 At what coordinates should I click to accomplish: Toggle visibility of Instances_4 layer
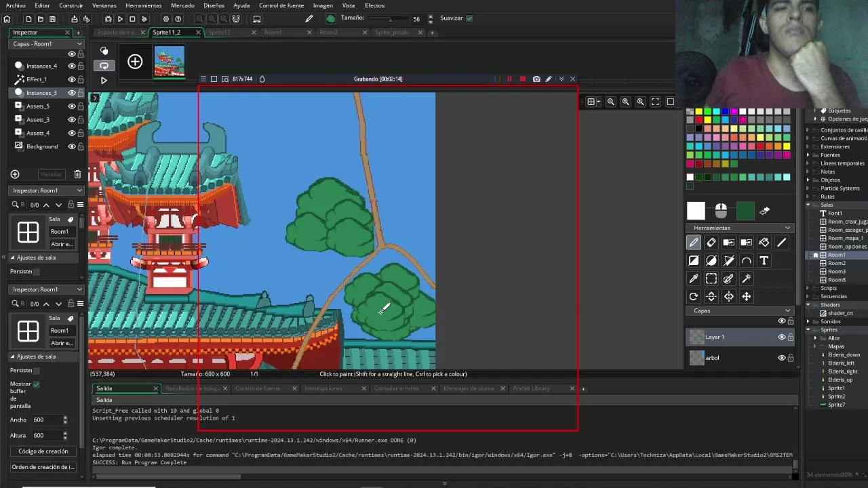pos(71,66)
